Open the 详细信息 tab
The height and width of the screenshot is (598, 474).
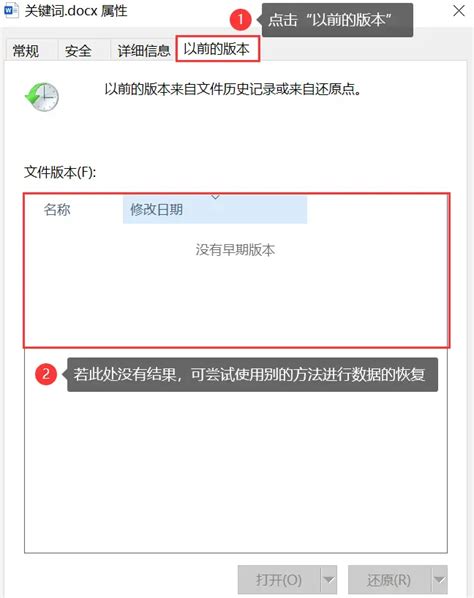click(x=143, y=51)
